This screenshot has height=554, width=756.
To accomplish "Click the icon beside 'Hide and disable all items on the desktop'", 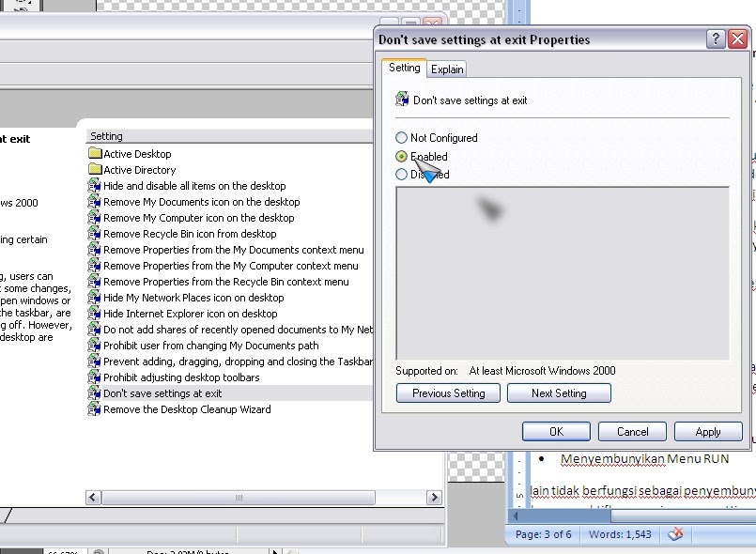I will 94,185.
